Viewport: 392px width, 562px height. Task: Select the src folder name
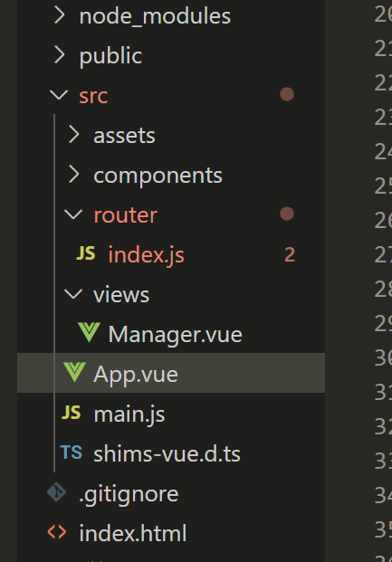click(x=93, y=96)
